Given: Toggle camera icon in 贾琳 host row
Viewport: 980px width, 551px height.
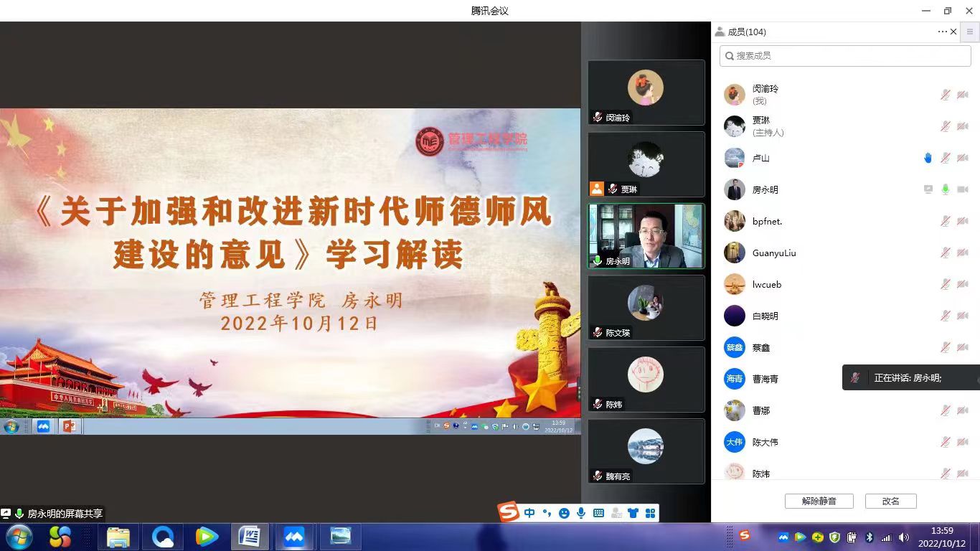Looking at the screenshot, I should [963, 126].
